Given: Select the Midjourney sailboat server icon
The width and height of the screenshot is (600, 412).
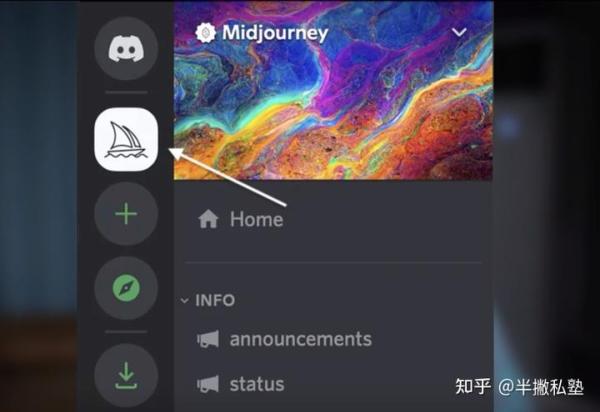Looking at the screenshot, I should 126,139.
